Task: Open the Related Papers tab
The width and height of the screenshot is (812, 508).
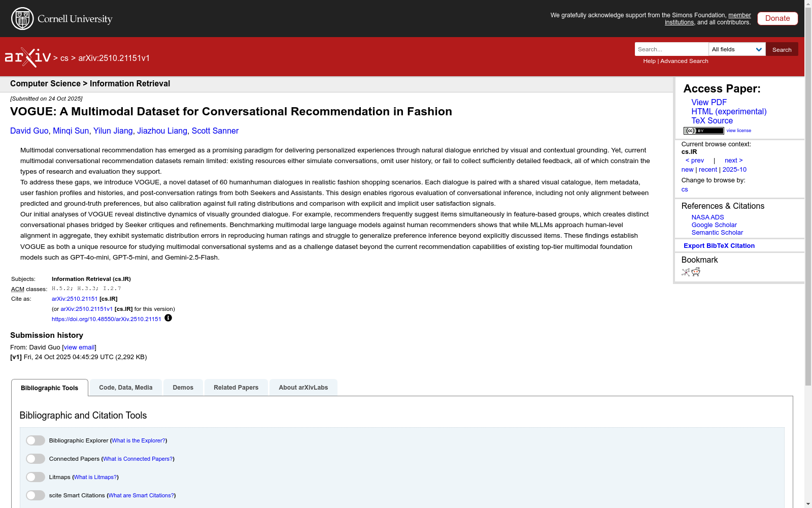Action: click(x=236, y=388)
